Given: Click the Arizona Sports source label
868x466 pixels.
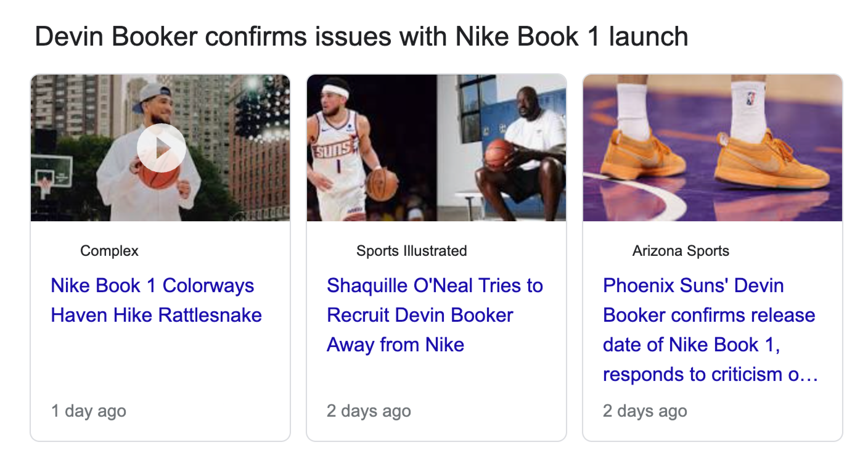Looking at the screenshot, I should click(x=681, y=251).
